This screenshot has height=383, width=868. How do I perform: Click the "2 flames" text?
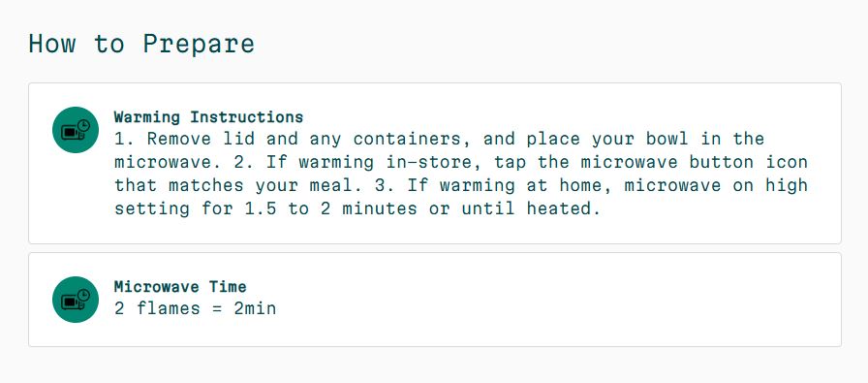[157, 308]
